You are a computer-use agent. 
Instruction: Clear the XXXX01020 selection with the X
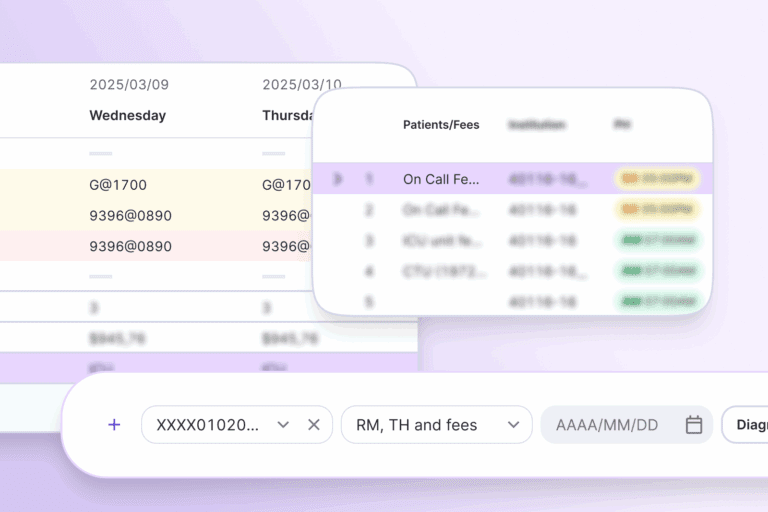(x=314, y=425)
